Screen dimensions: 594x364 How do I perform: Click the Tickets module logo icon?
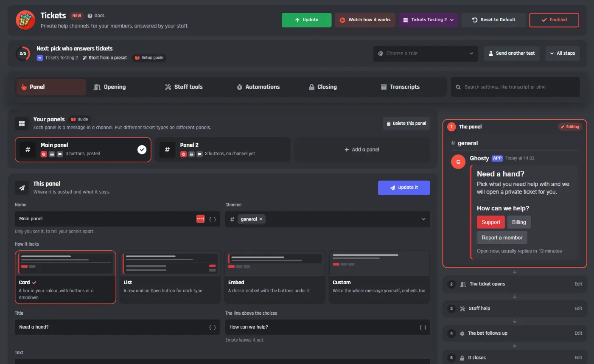click(x=25, y=20)
